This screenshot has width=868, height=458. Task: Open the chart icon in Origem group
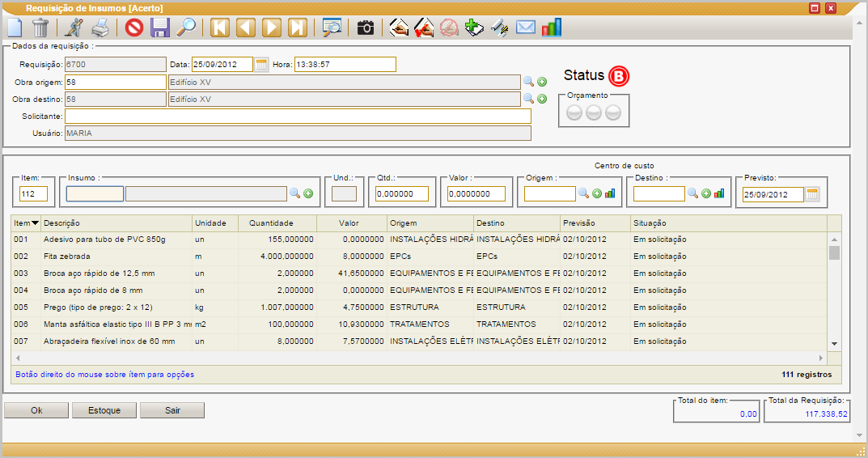click(610, 193)
